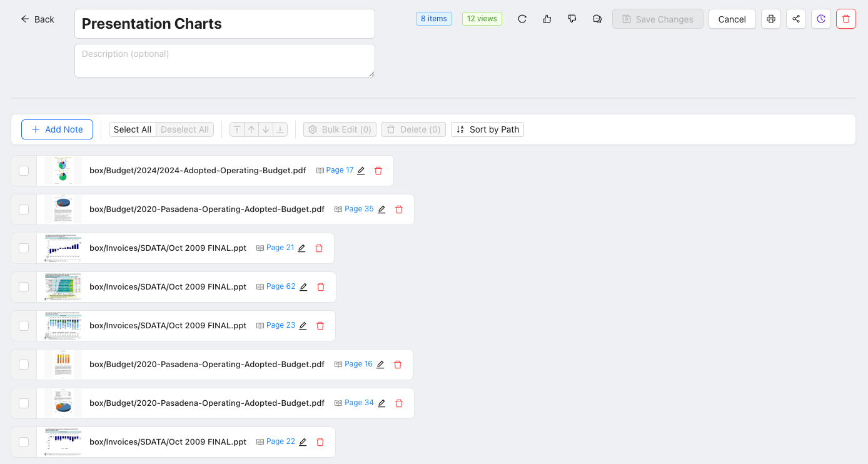Click the Add Note button

point(57,129)
